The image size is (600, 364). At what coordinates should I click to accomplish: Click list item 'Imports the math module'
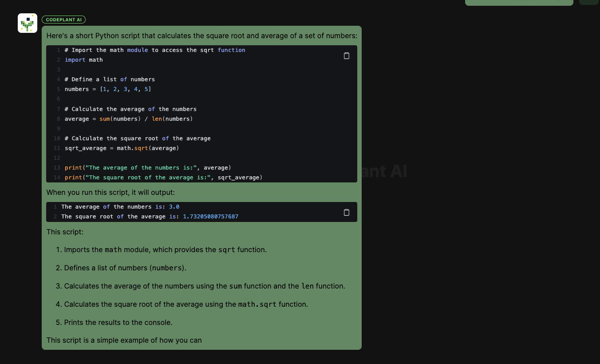(x=165, y=249)
